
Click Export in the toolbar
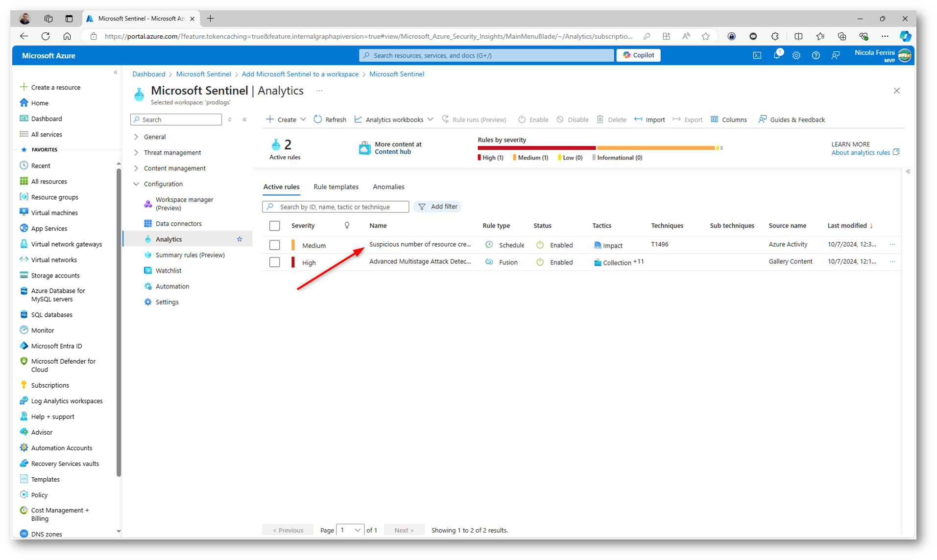[688, 119]
